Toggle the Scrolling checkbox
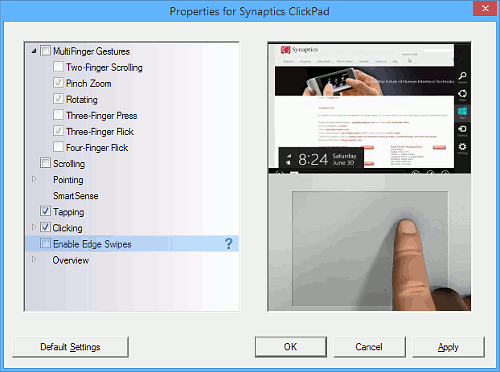The width and height of the screenshot is (500, 372). pyautogui.click(x=45, y=163)
